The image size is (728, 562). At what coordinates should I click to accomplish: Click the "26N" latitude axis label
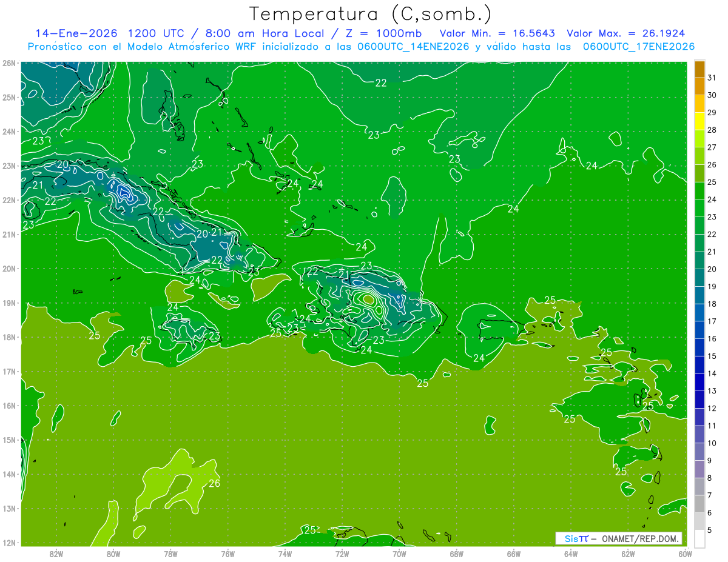coord(8,63)
